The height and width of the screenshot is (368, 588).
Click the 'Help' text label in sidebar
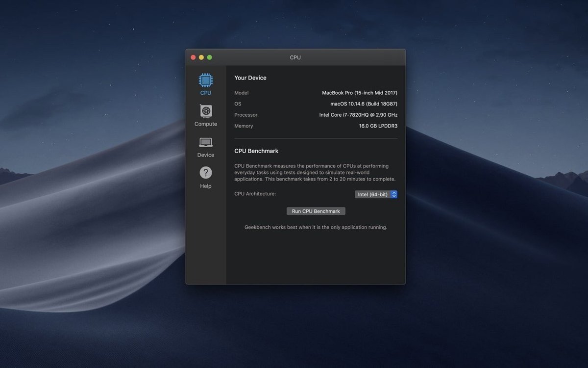pos(206,186)
